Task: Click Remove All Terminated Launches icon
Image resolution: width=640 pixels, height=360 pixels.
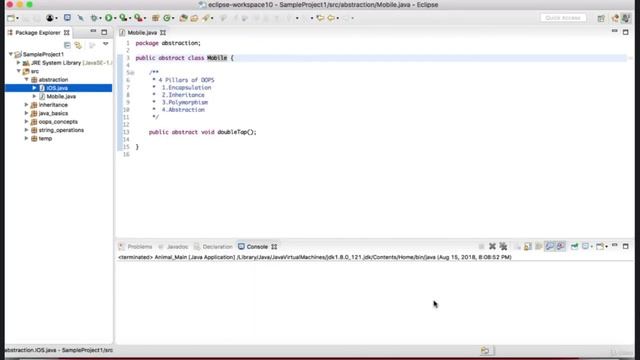Action: [503, 247]
